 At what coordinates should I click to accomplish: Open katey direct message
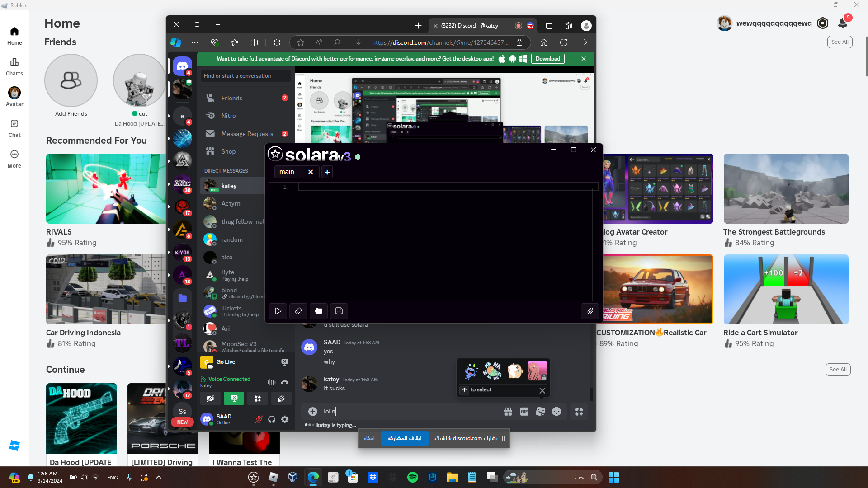[x=233, y=186]
